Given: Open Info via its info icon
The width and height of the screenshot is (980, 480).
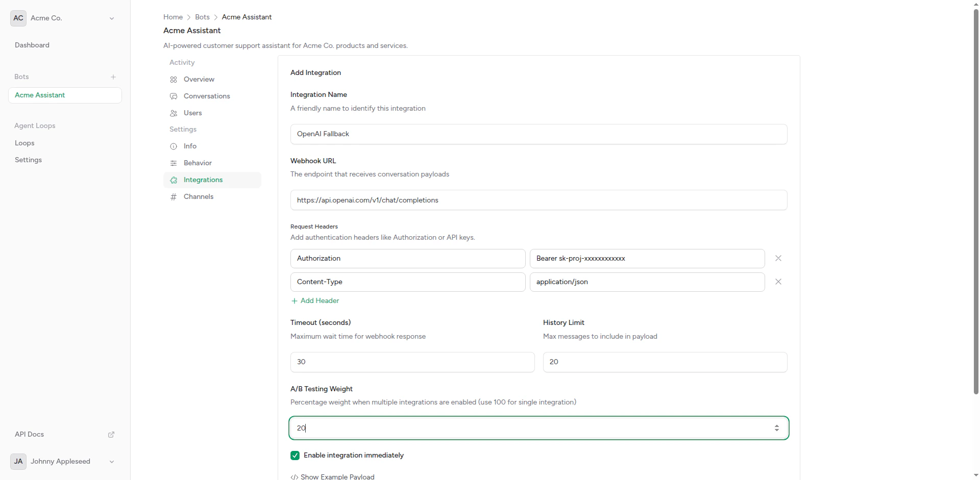Looking at the screenshot, I should click(174, 146).
